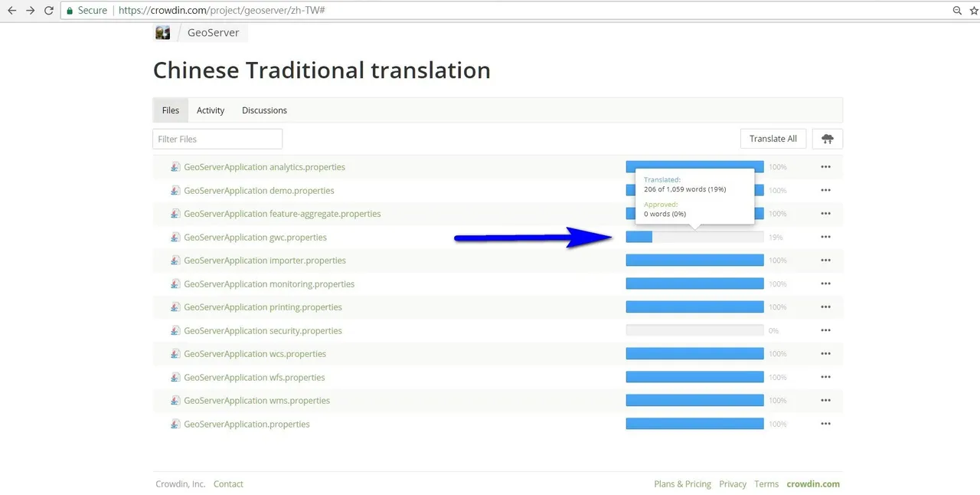Open more options for demo.properties
The image size is (980, 495).
coord(825,190)
